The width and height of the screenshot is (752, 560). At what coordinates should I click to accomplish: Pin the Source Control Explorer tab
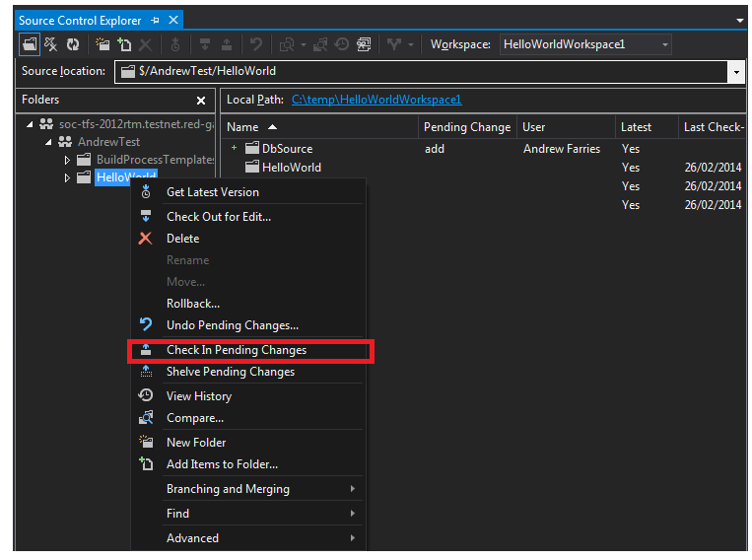155,20
